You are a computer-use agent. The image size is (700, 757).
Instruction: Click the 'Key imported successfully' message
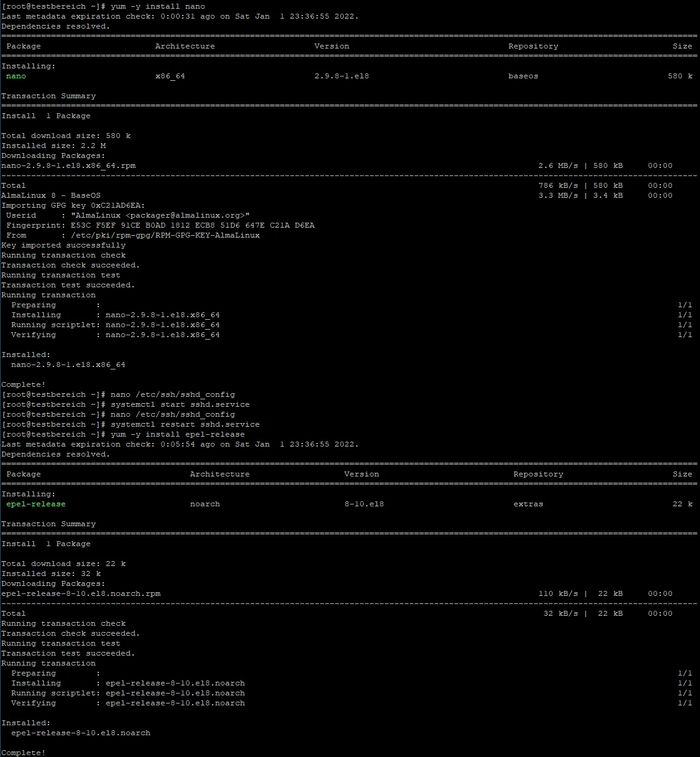click(63, 245)
